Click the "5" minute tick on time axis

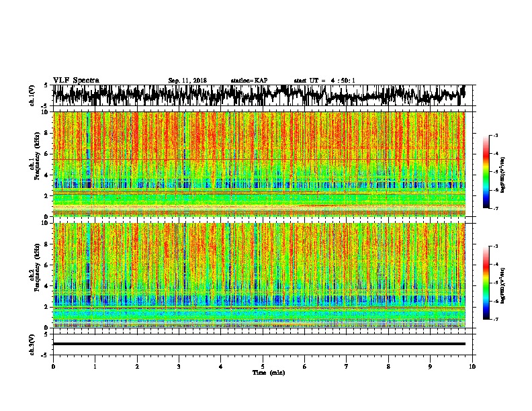263,367
